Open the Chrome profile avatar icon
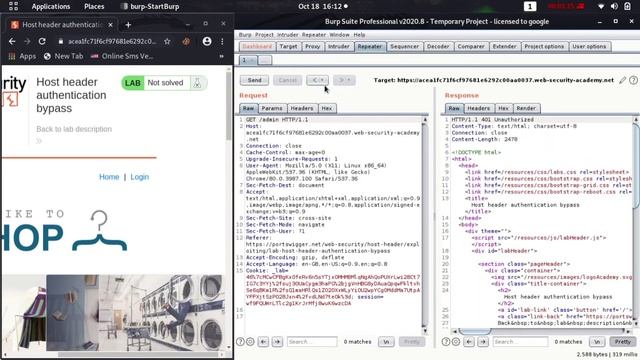This screenshot has width=640, height=360. (207, 41)
